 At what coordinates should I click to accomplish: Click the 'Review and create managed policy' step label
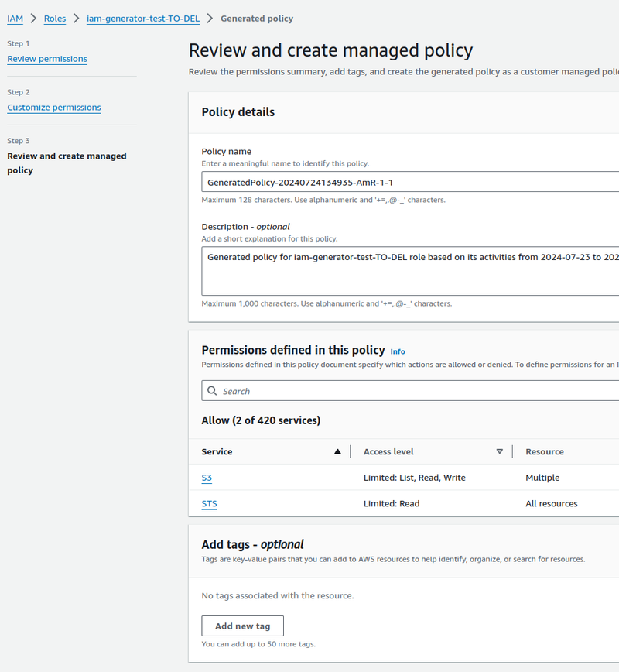coord(67,163)
